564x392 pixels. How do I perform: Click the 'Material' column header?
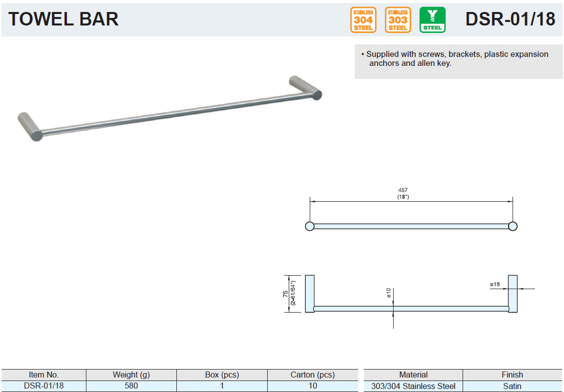pyautogui.click(x=413, y=375)
